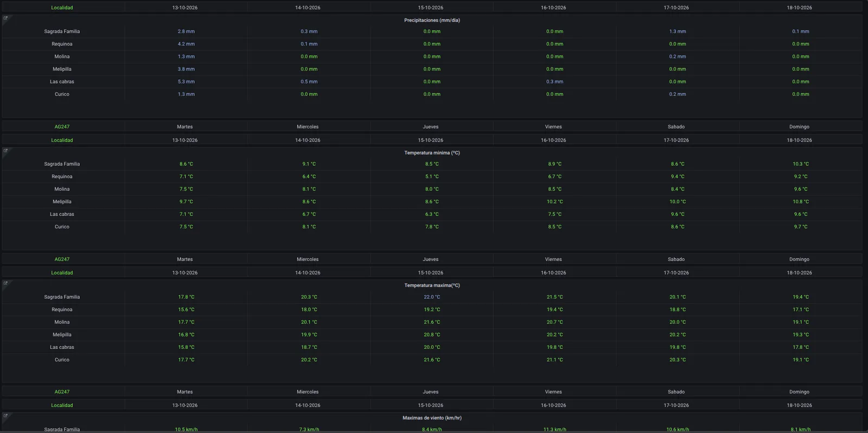Click 16-10-2026 date header above Maximas de viento
868x433 pixels.
(553, 406)
